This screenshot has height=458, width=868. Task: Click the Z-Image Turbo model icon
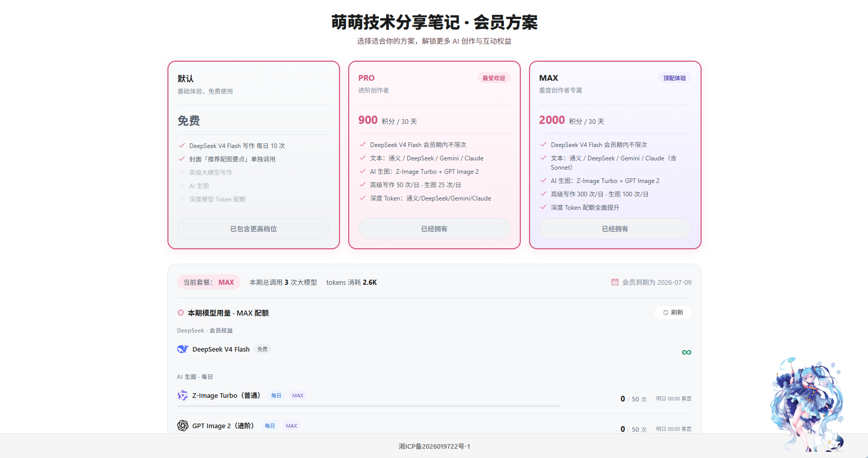click(182, 395)
